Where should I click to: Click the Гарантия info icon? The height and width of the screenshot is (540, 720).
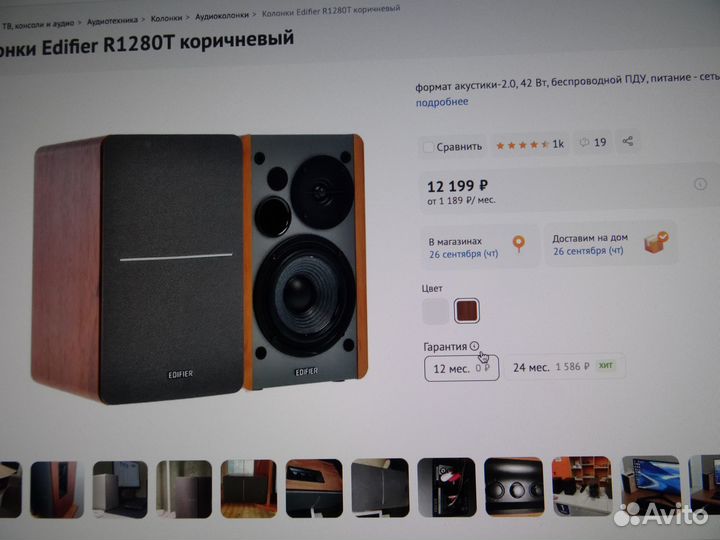[x=474, y=346]
